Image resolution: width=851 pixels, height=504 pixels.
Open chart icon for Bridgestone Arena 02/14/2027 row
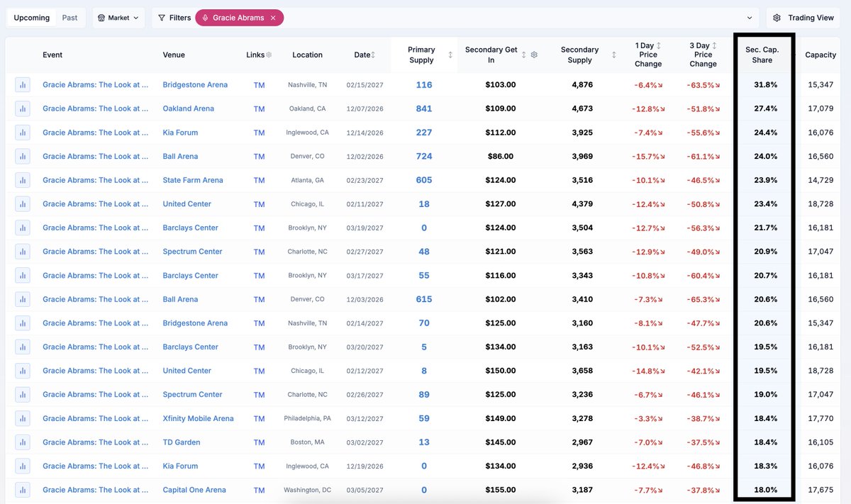point(23,323)
